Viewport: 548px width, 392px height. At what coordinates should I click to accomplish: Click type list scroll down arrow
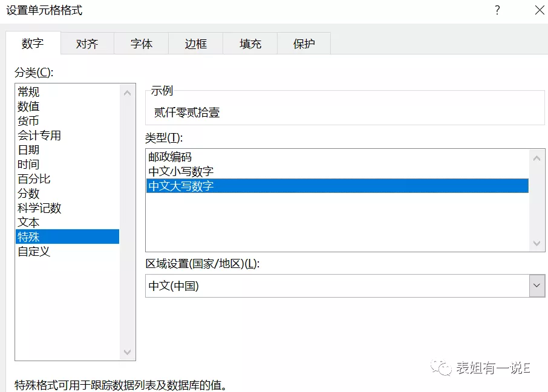coord(537,243)
